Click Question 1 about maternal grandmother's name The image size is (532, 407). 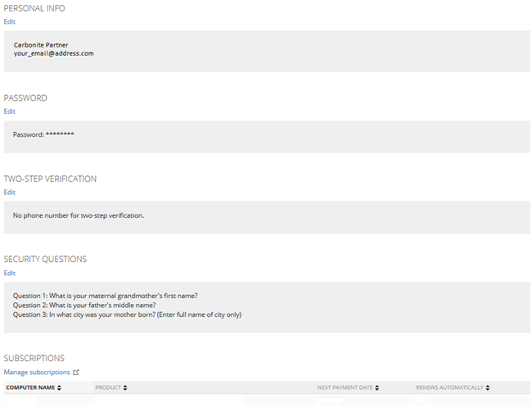click(x=106, y=296)
